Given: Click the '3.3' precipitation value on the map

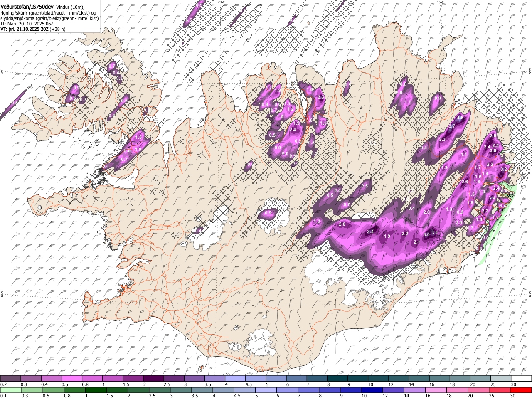Looking at the screenshot, I should pyautogui.click(x=320, y=97).
